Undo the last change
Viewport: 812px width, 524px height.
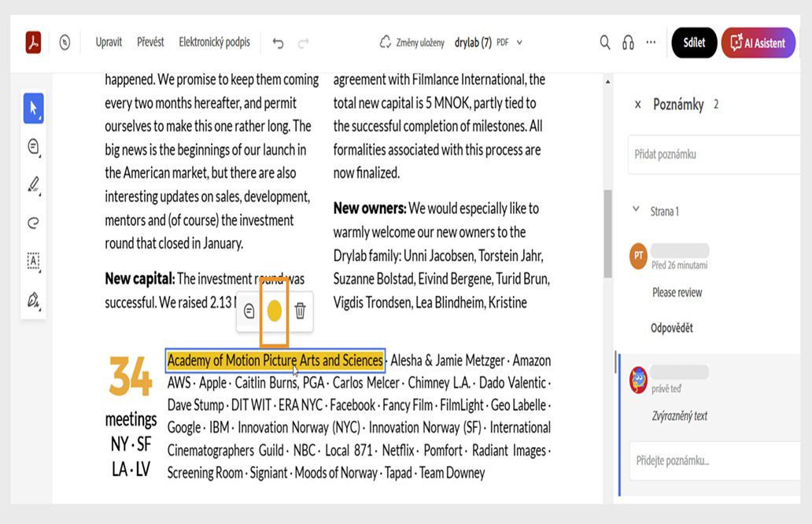277,42
